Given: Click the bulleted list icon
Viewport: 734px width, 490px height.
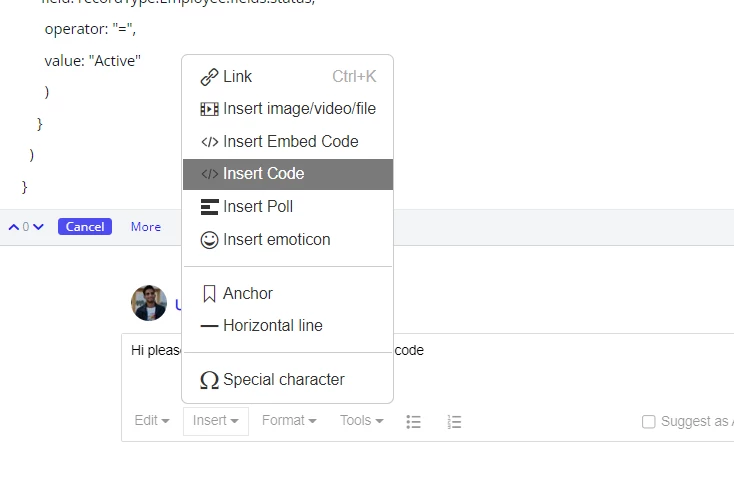Looking at the screenshot, I should pyautogui.click(x=413, y=422).
